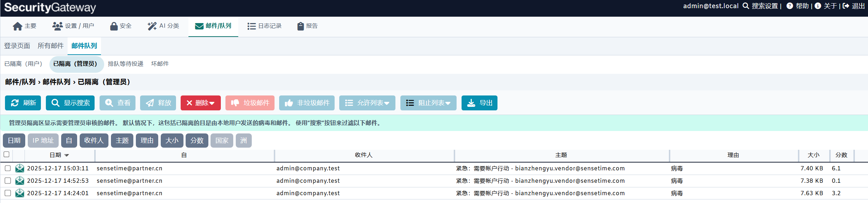Click the thumbs-down icon on 垃圾邮件
The height and width of the screenshot is (203, 868).
[x=235, y=103]
